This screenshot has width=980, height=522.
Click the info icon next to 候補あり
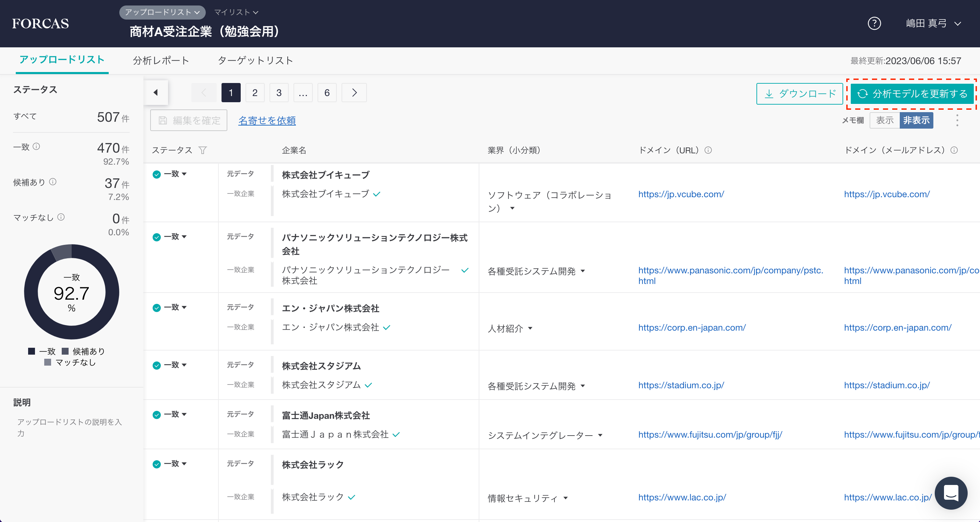(x=53, y=182)
